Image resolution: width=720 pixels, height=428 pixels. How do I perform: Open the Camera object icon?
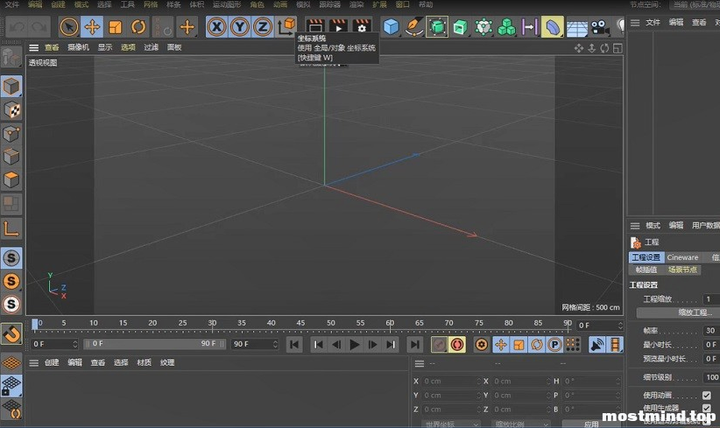600,27
